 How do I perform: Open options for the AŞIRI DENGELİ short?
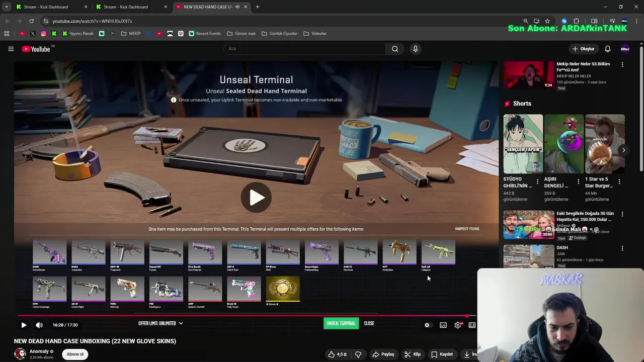pyautogui.click(x=578, y=182)
